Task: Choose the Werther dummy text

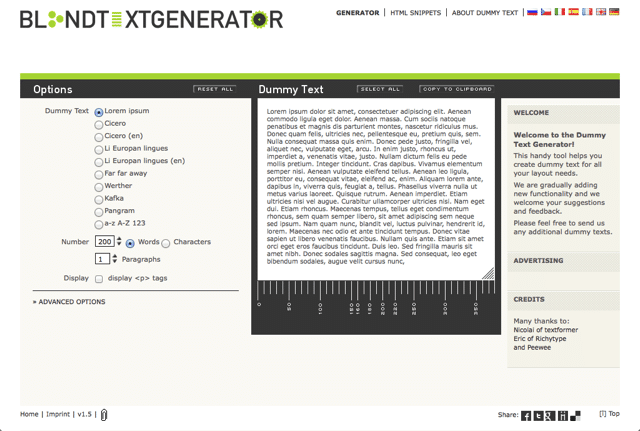Action: (x=99, y=187)
